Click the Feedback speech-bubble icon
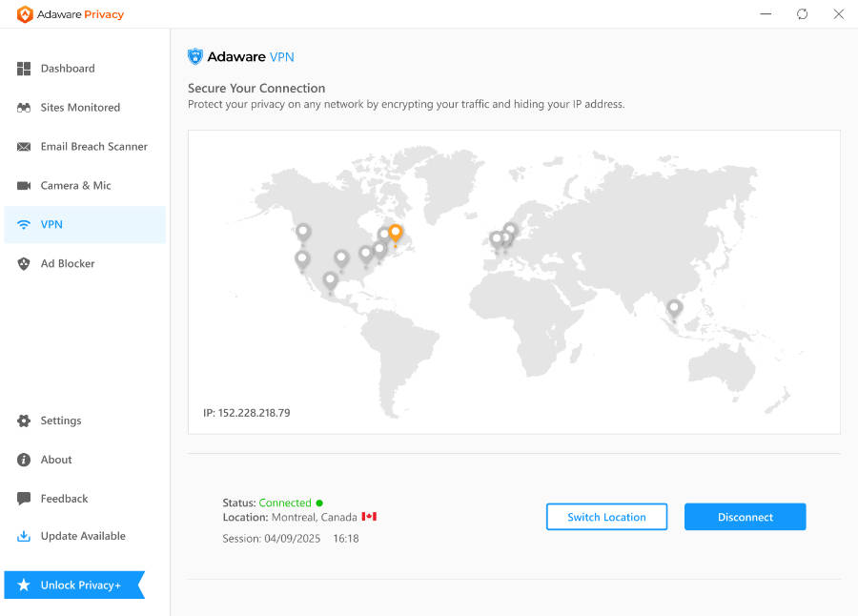The width and height of the screenshot is (858, 616). (22, 498)
